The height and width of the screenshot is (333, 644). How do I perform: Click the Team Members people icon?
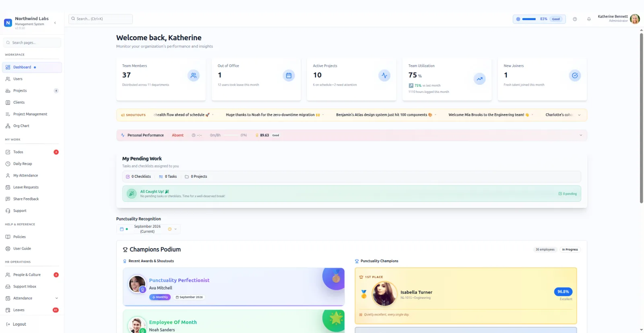click(194, 75)
